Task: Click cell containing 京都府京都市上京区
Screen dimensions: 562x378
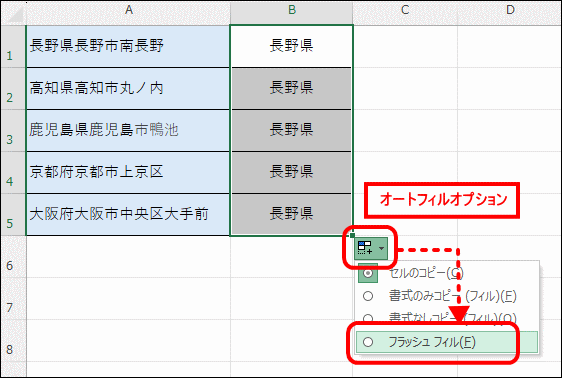Action: 128,173
